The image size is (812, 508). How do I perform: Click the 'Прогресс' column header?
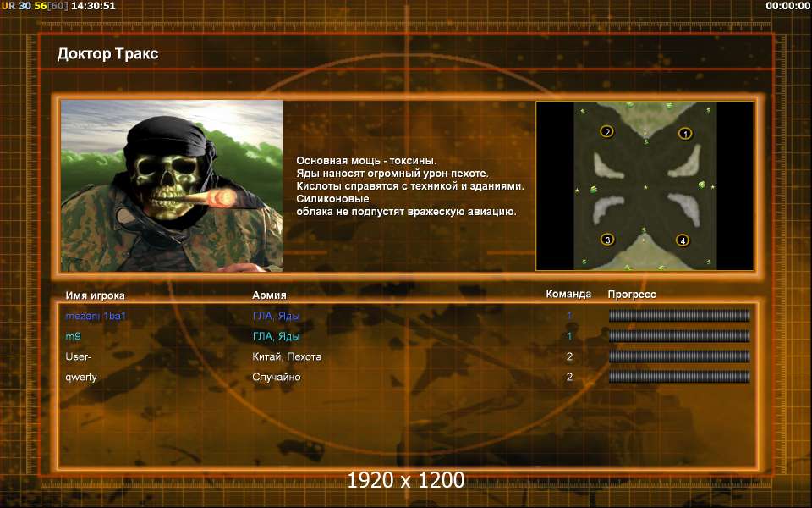[x=632, y=295]
